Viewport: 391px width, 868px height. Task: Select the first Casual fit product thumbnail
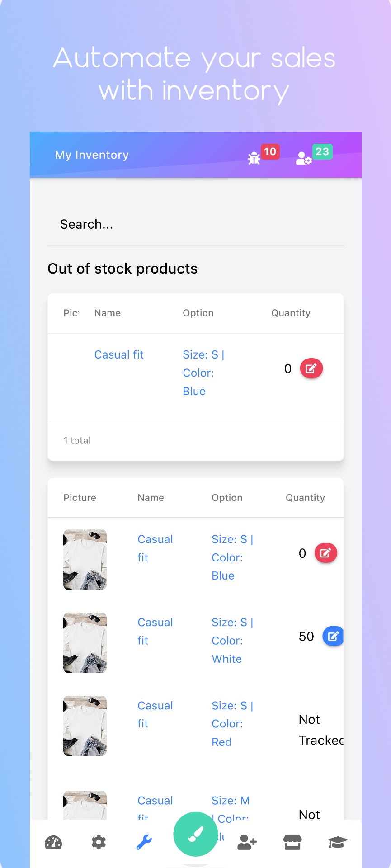tap(85, 559)
